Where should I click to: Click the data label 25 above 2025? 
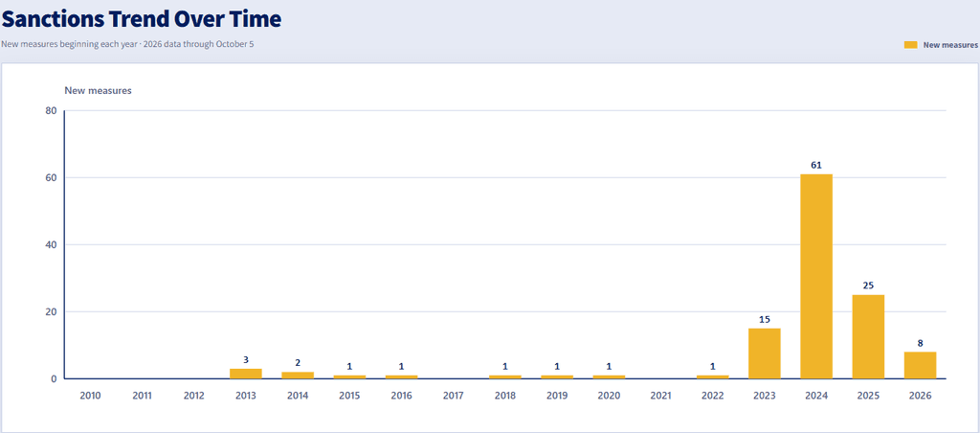[868, 285]
